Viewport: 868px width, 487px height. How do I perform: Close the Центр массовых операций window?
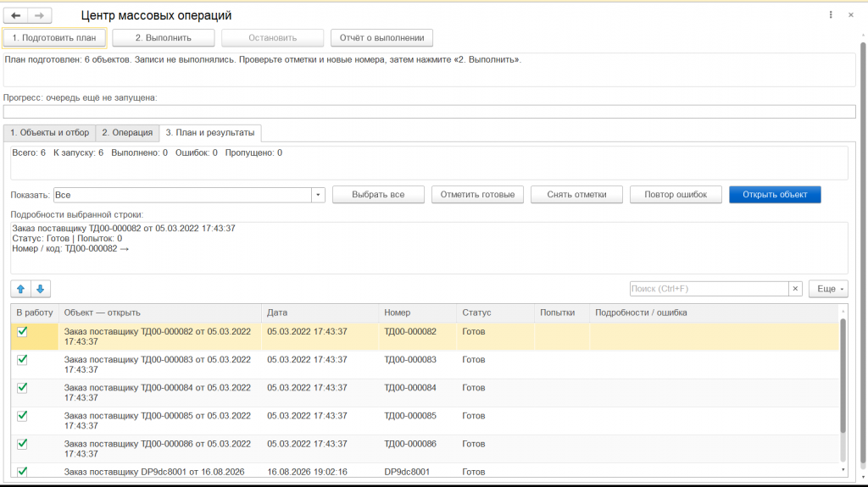click(851, 15)
